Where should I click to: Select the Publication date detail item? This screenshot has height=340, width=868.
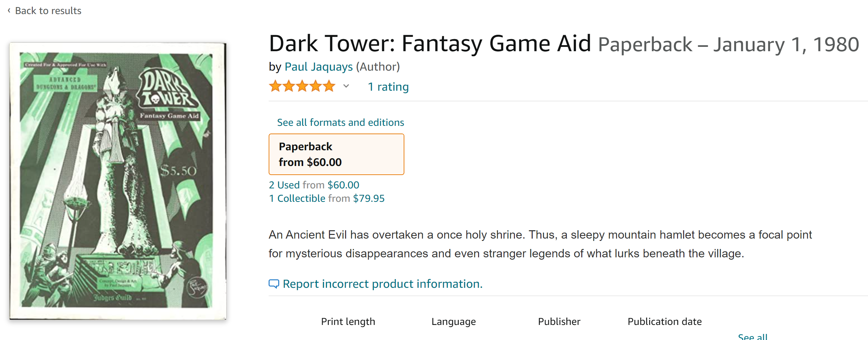tap(664, 322)
